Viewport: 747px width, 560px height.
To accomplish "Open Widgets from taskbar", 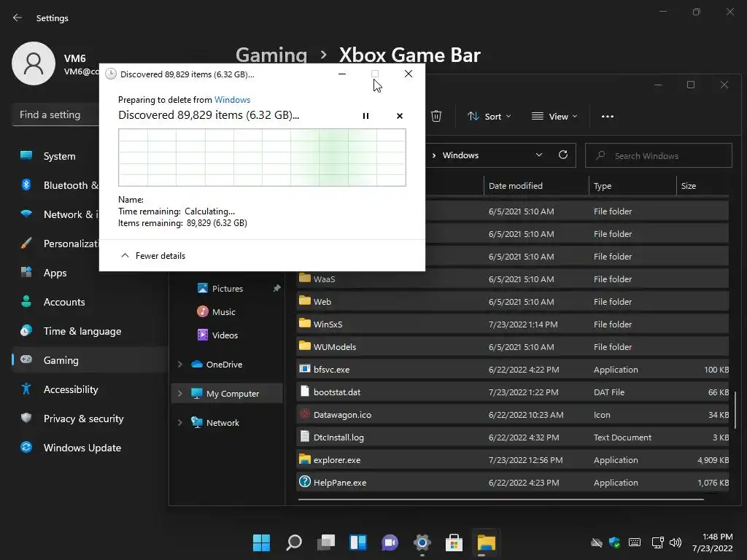I will tap(357, 542).
